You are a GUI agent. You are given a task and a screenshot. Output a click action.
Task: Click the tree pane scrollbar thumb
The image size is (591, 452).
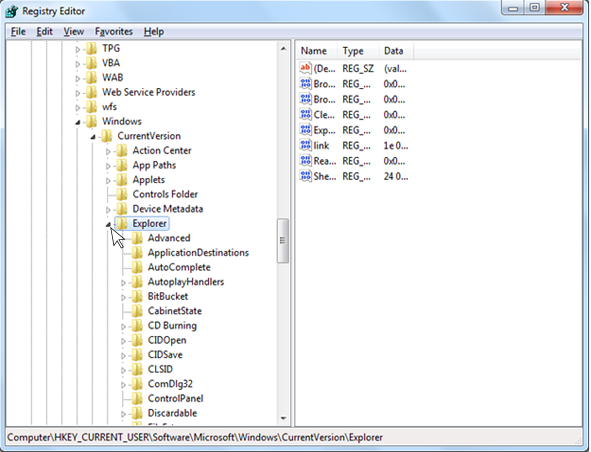coord(283,241)
